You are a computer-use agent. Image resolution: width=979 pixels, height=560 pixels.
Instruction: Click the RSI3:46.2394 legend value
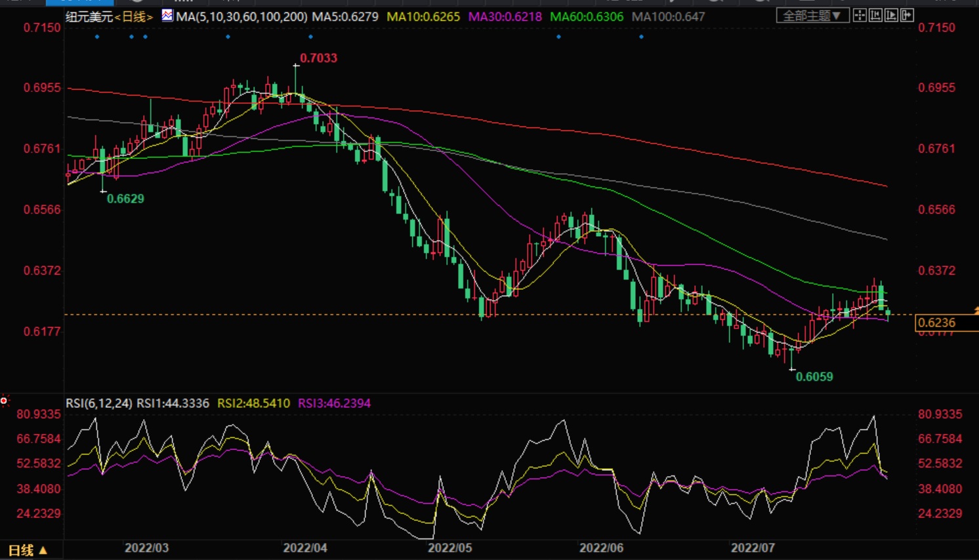pos(334,403)
